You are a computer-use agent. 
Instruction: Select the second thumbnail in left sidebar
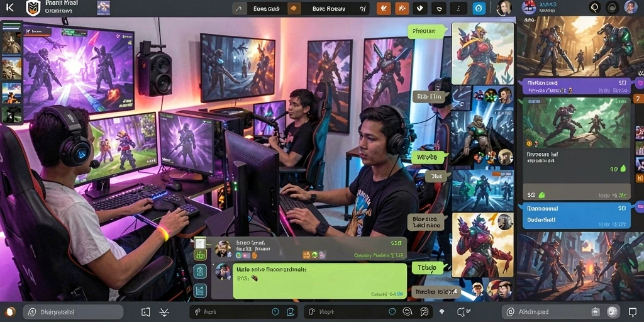(11, 68)
